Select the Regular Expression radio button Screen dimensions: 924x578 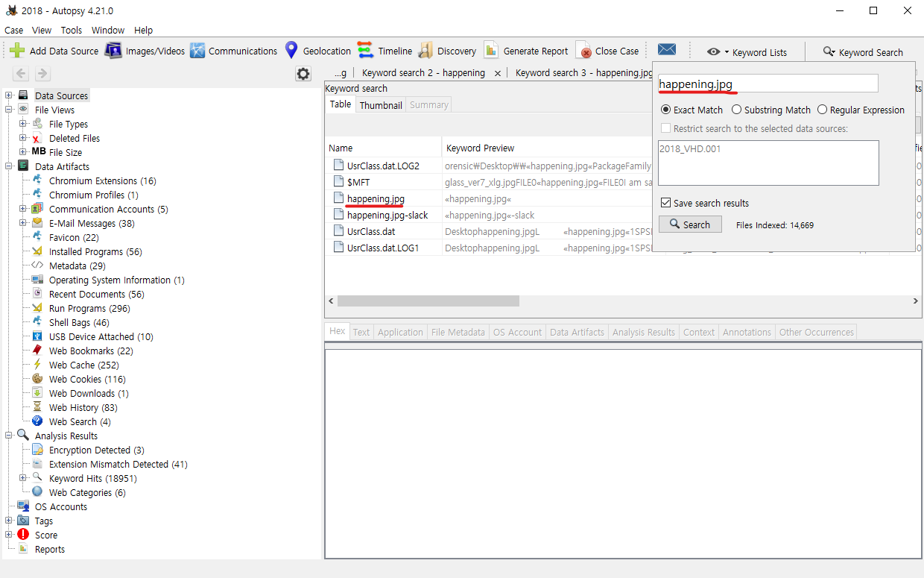(822, 110)
